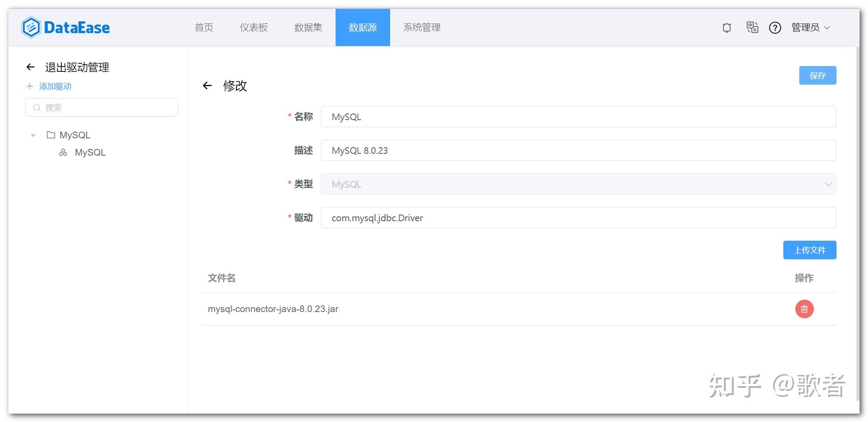Open the 系统管理 tab
Image resolution: width=868 pixels, height=422 pixels.
click(x=422, y=27)
